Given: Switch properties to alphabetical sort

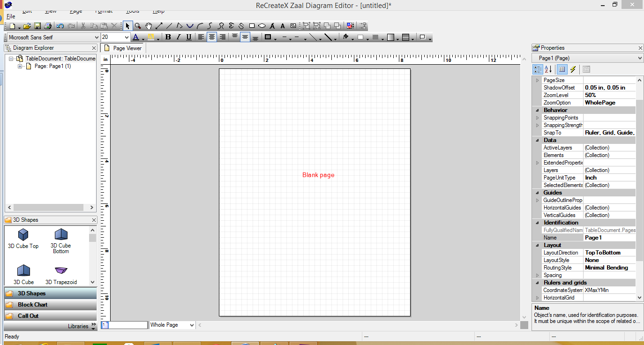Looking at the screenshot, I should tap(548, 69).
